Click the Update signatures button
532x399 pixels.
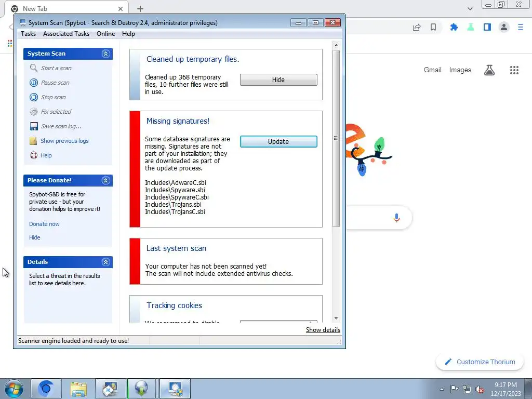coord(278,141)
